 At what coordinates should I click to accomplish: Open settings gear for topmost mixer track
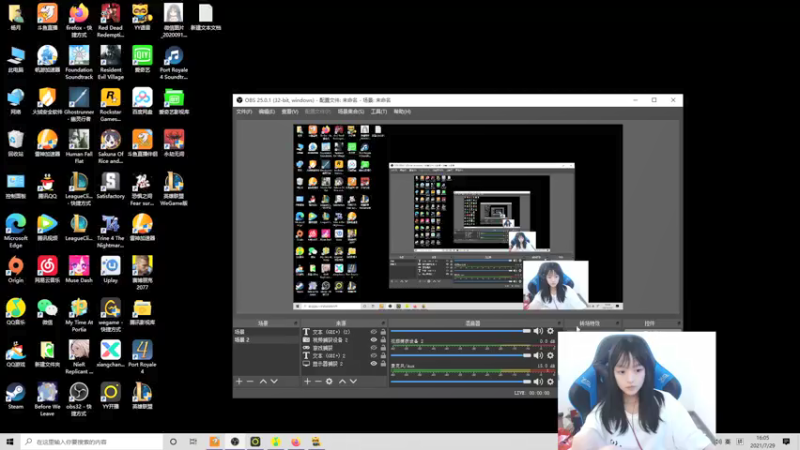coord(551,331)
